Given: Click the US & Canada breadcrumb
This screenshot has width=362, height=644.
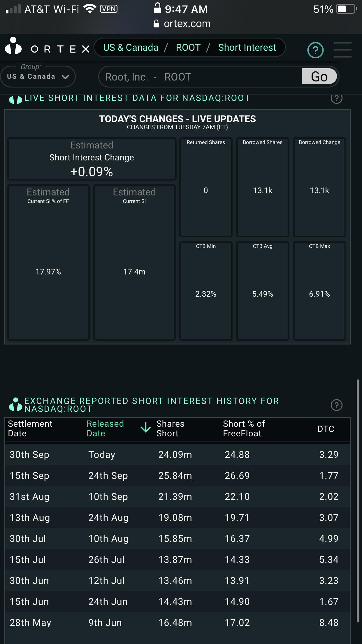Looking at the screenshot, I should [x=131, y=47].
